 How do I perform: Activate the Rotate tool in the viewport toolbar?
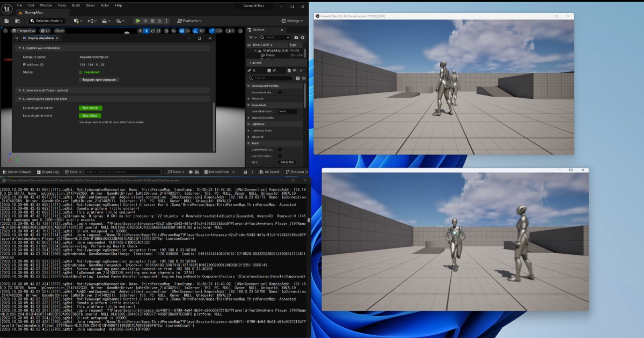click(x=153, y=31)
